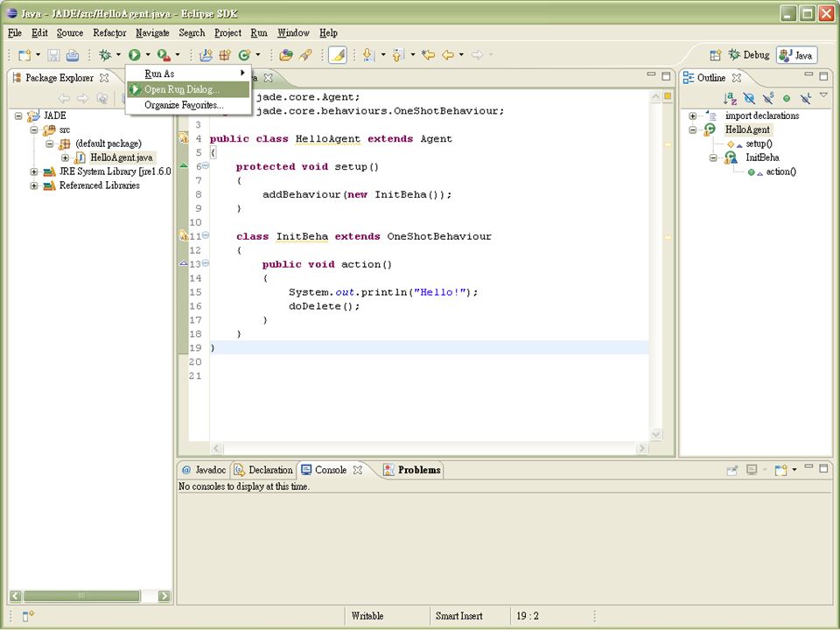Select setup() in the Outline
840x630 pixels.
click(759, 143)
